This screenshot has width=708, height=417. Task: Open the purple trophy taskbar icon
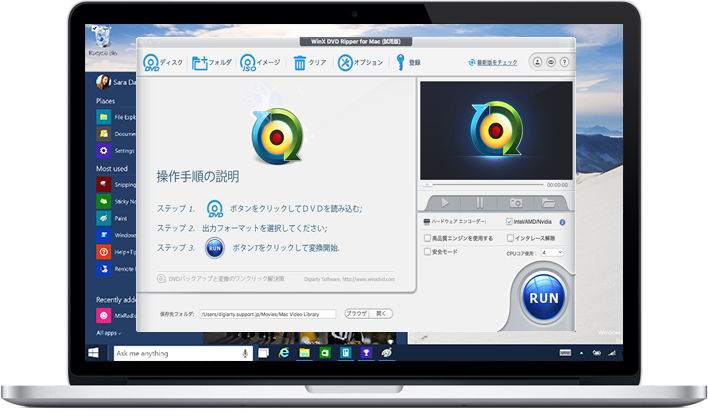click(x=366, y=353)
